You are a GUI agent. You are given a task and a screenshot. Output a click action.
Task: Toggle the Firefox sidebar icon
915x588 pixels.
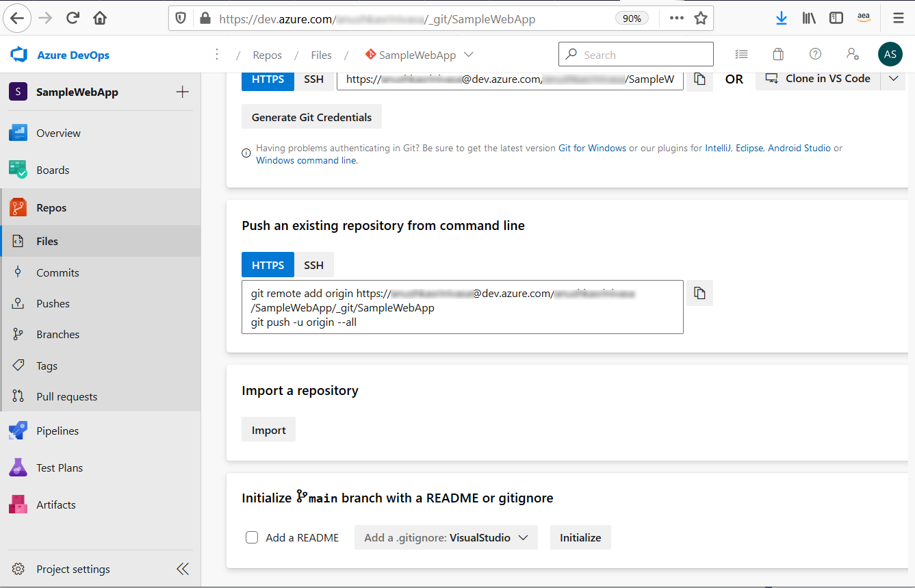tap(836, 18)
